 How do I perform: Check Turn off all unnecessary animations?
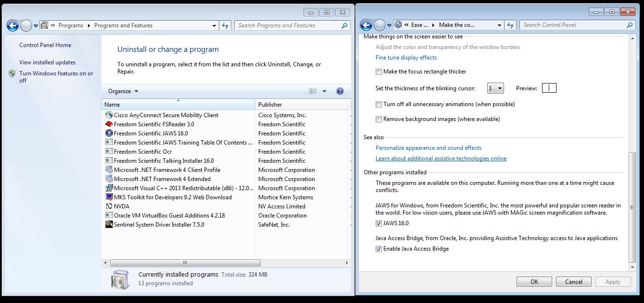click(x=379, y=105)
